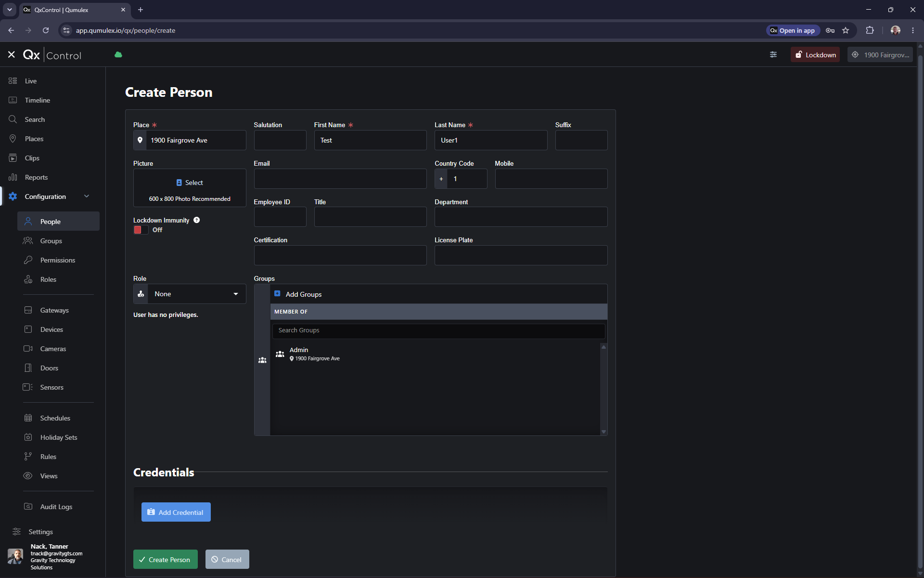The width and height of the screenshot is (924, 578).
Task: Focus the Department input field
Action: click(x=521, y=217)
